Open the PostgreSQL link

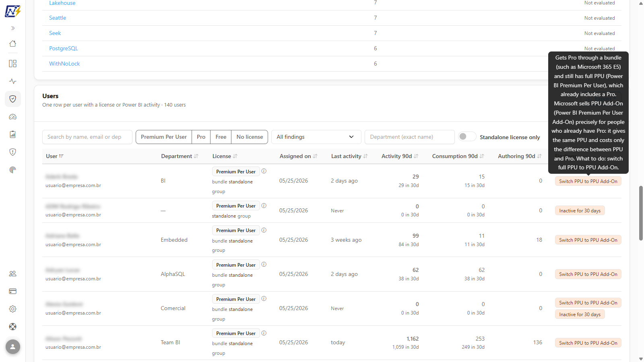coord(64,48)
